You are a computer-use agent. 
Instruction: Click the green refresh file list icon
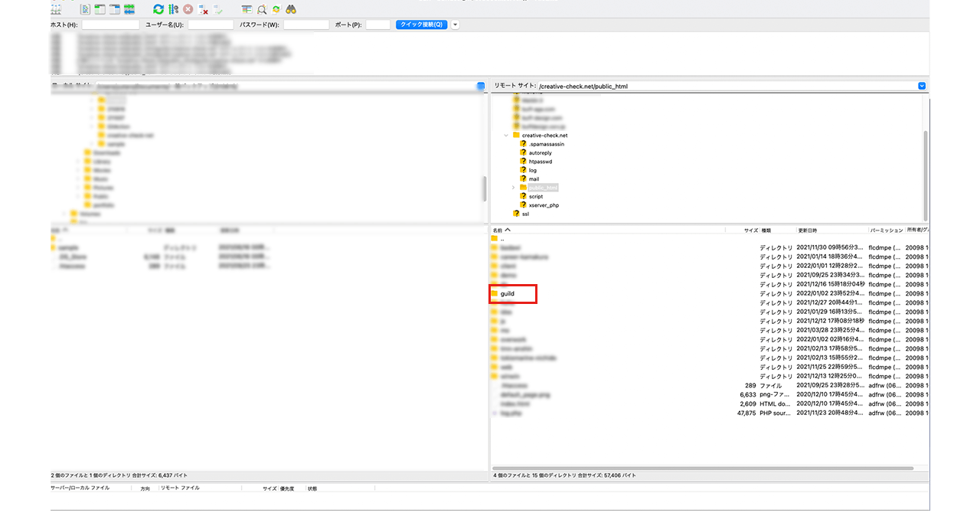tap(158, 9)
